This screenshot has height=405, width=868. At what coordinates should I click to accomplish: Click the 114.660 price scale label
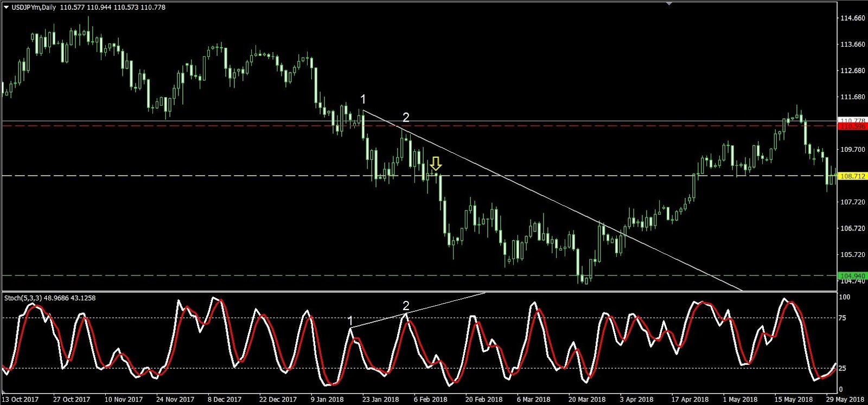coord(852,18)
